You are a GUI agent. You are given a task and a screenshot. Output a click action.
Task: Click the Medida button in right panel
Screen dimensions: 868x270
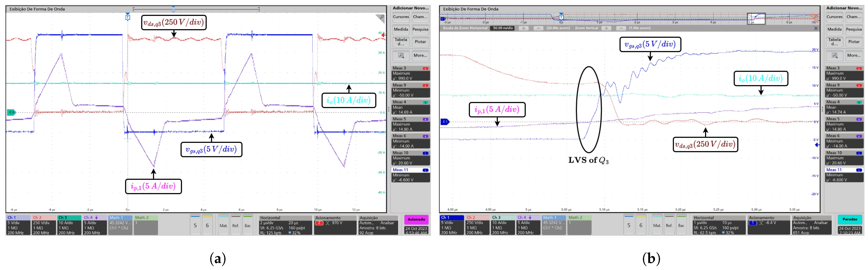834,29
